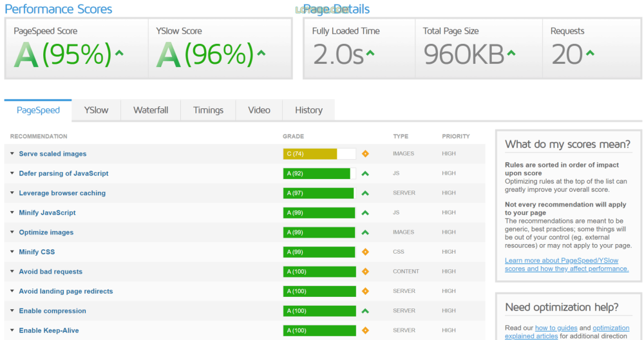644x340 pixels.
Task: Click the green arrow beside PageSpeed Score
Action: [119, 53]
